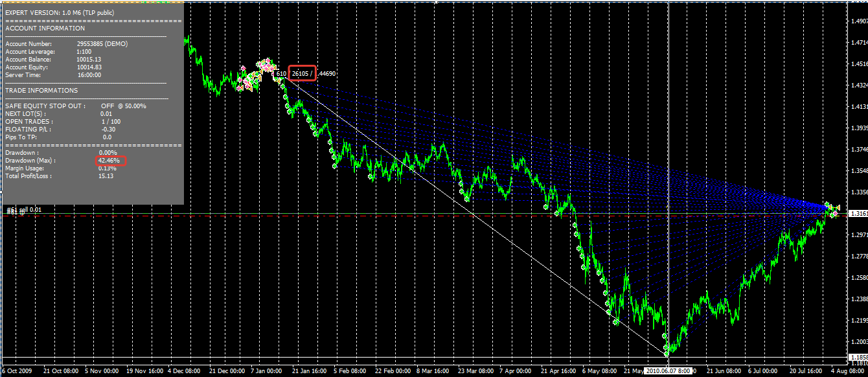This screenshot has width=868, height=377.
Task: Click the 1.2971 price axis label
Action: pyautogui.click(x=858, y=235)
